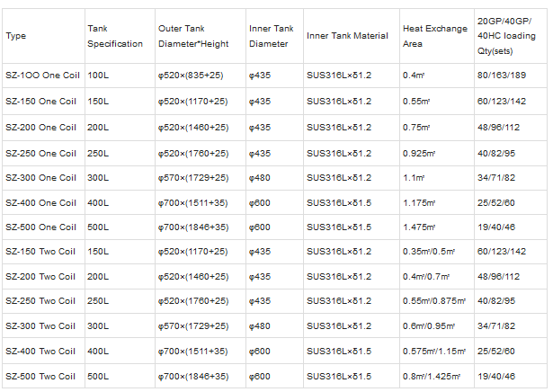Click the SZ-100 One Coil type cell
Screen dimensions: 553x392
[40, 76]
